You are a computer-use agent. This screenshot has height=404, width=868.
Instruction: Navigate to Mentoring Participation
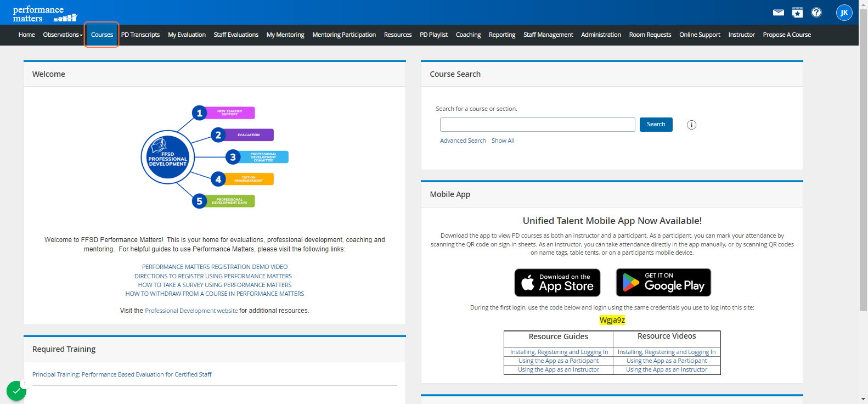pos(344,35)
